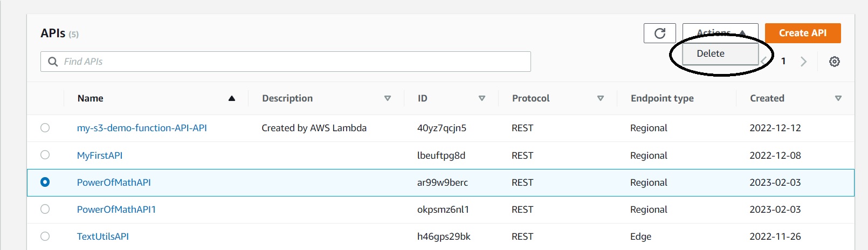
Task: Choose Delete from the Actions menu
Action: (711, 53)
